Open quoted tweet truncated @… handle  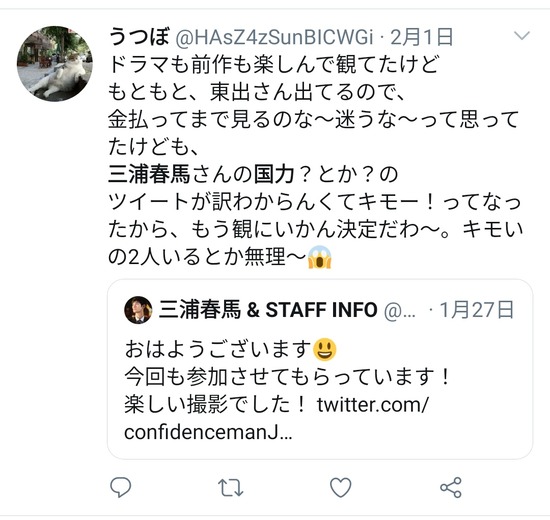click(400, 311)
